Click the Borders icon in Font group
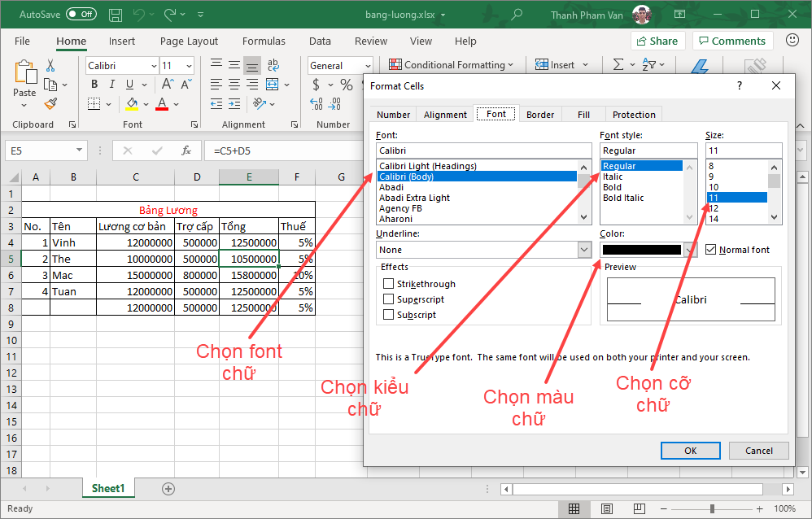Screen dimensions: 812x519 pyautogui.click(x=94, y=104)
